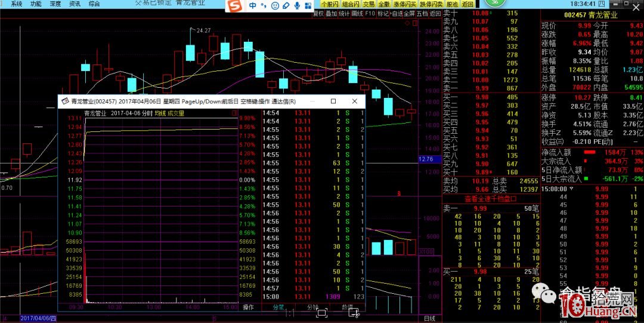The image size is (644, 323).
Task: Toggle Sogou punctuation mode icon
Action: (264, 6)
